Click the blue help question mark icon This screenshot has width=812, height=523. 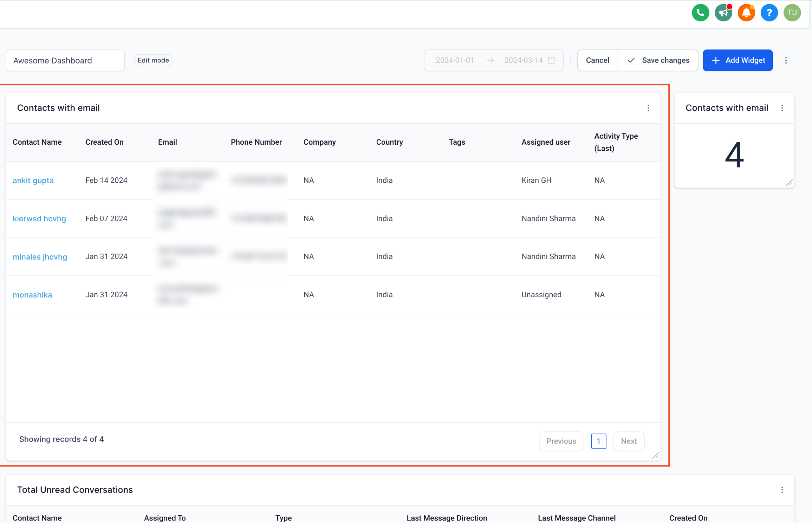[x=769, y=13]
